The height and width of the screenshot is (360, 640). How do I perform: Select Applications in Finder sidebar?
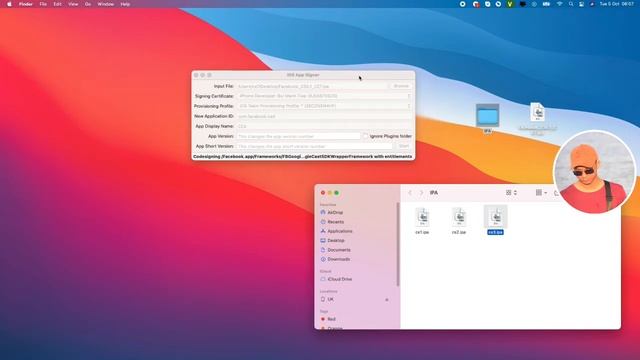point(340,231)
